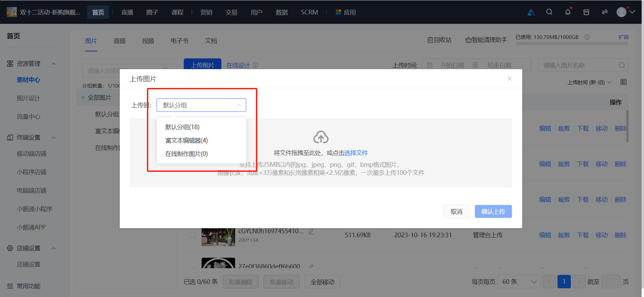Click 取消 button in dialog
Screen dimensions: 644x297
[x=457, y=211]
